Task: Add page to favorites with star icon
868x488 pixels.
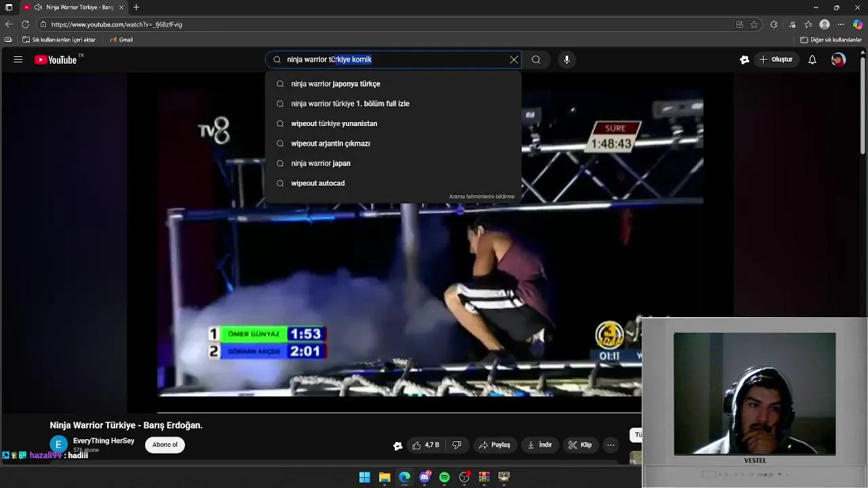Action: coord(754,24)
